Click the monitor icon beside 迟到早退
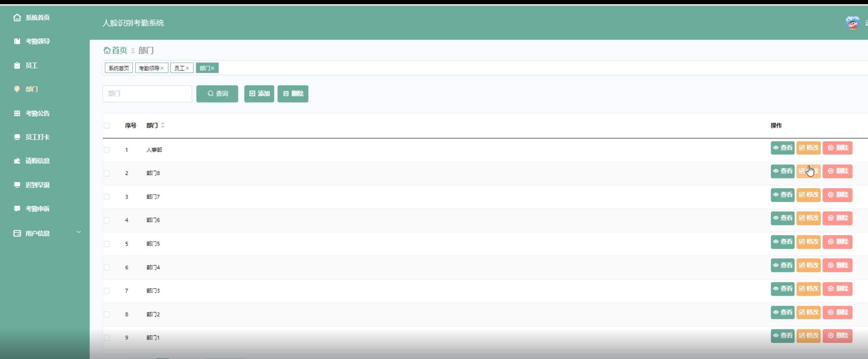This screenshot has width=868, height=359. 17,185
